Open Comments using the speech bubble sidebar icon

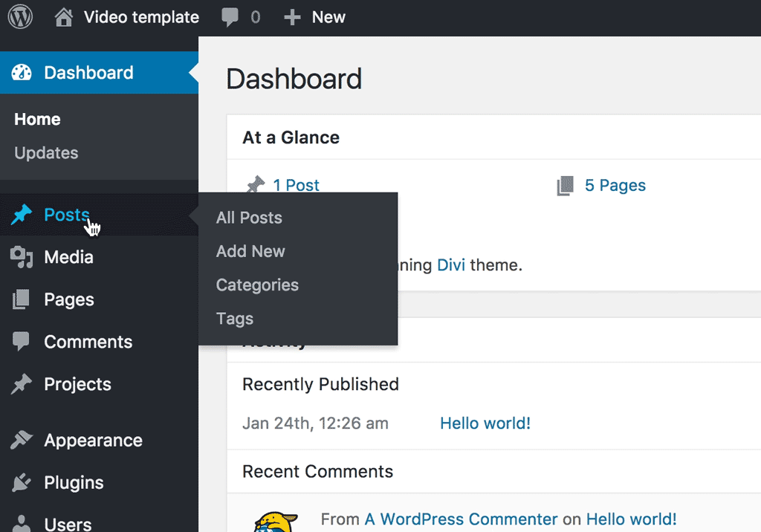22,342
